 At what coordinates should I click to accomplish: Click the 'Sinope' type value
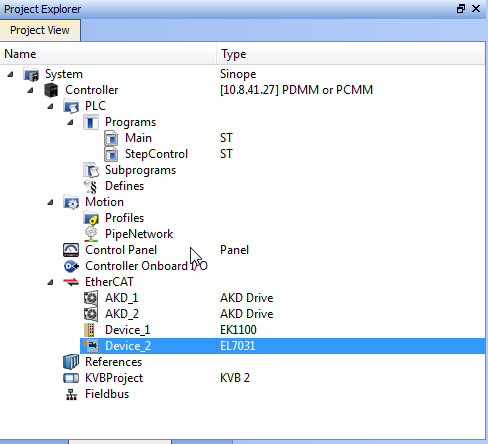(x=238, y=74)
